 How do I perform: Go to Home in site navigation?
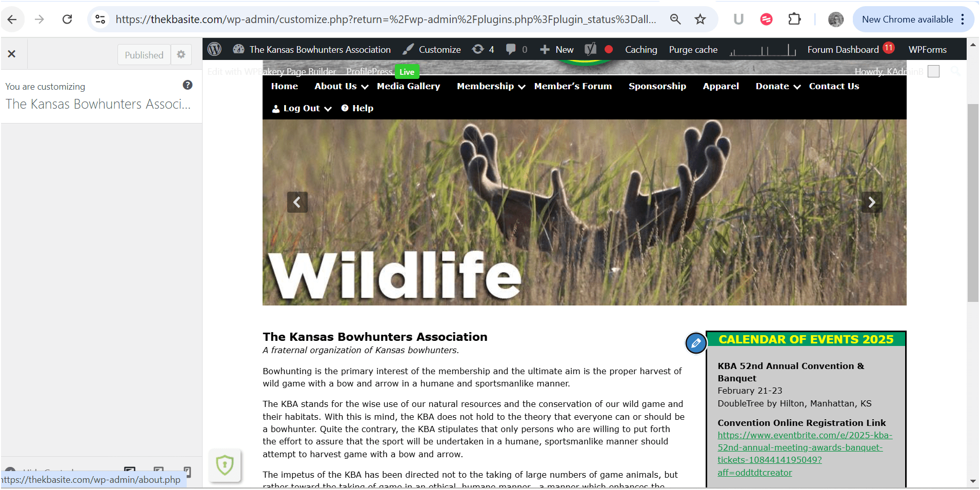(x=285, y=86)
